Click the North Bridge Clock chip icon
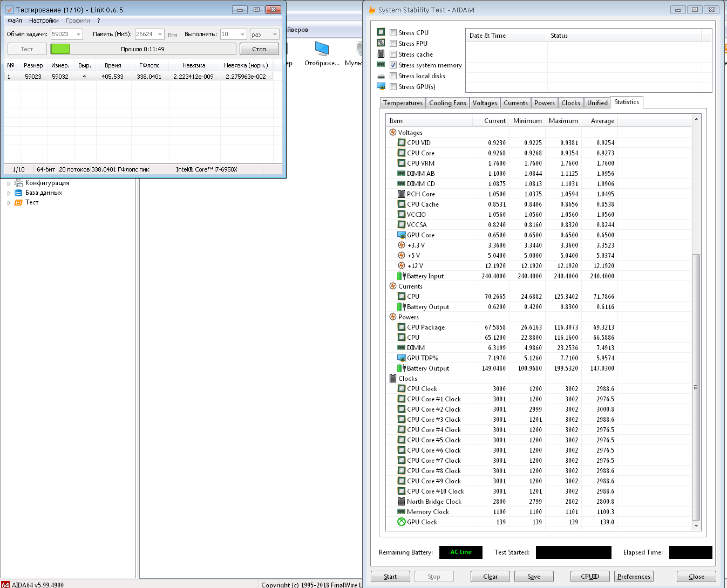The width and height of the screenshot is (727, 588). (x=402, y=501)
